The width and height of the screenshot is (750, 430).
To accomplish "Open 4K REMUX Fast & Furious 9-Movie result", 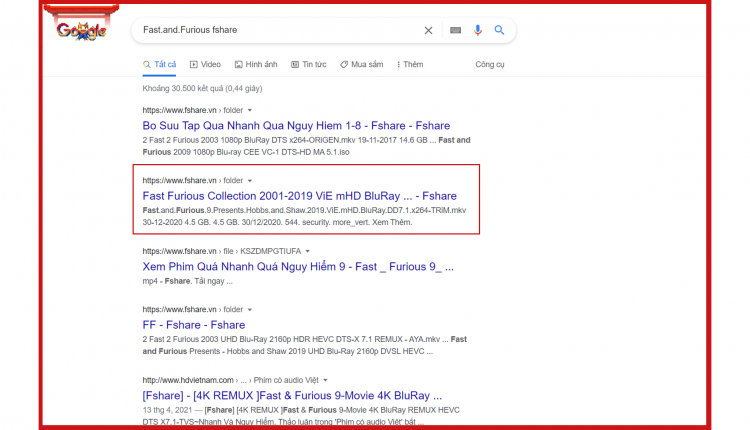I will click(x=292, y=396).
